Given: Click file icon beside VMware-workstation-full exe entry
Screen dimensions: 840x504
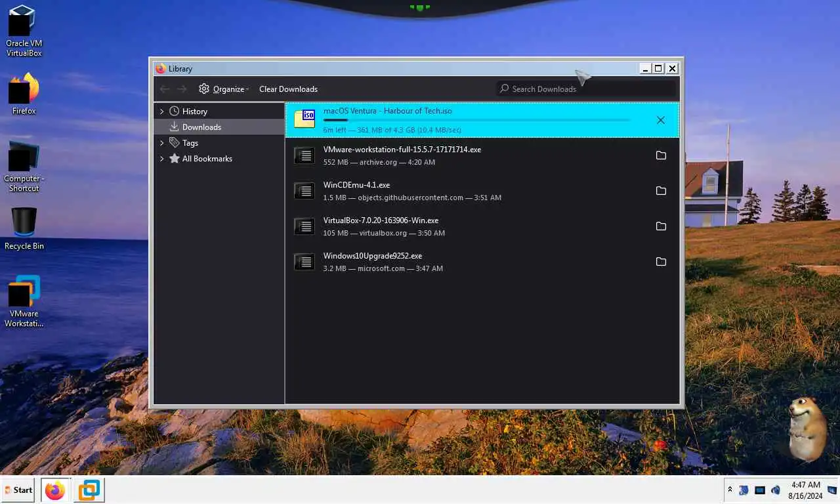Looking at the screenshot, I should click(304, 156).
